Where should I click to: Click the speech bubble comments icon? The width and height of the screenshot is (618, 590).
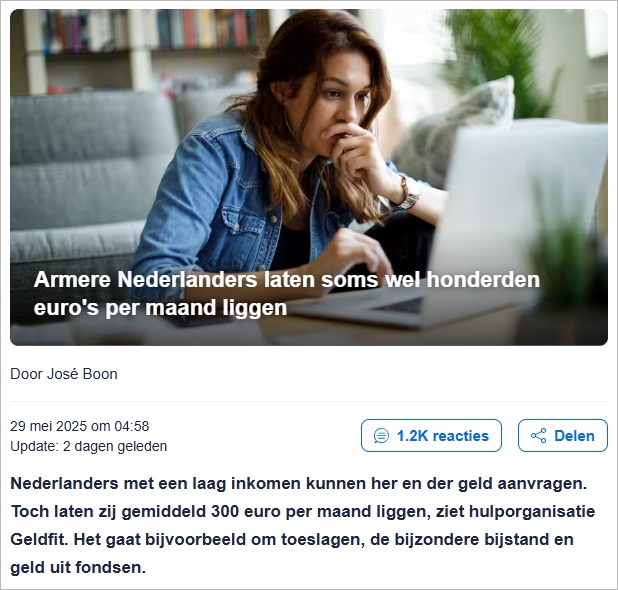point(381,436)
